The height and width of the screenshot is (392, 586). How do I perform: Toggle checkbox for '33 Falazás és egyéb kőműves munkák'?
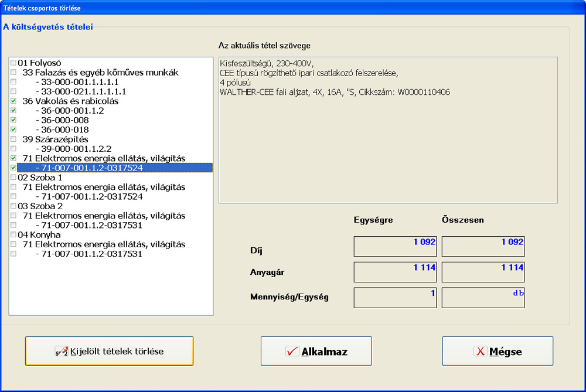[x=13, y=72]
